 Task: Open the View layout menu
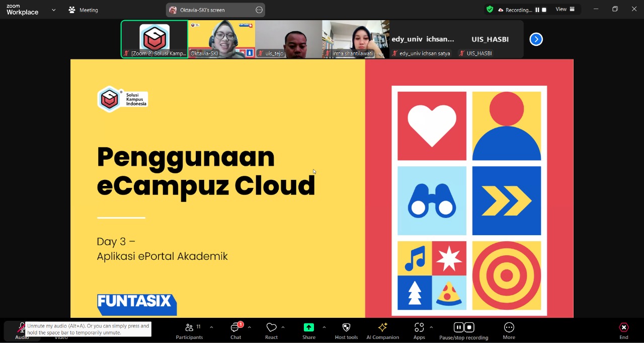(564, 10)
